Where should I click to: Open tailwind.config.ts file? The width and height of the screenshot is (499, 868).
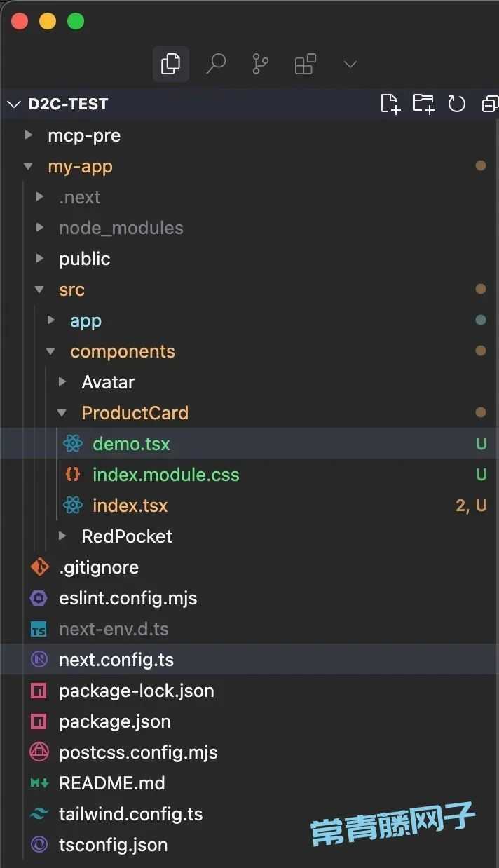(x=249, y=814)
